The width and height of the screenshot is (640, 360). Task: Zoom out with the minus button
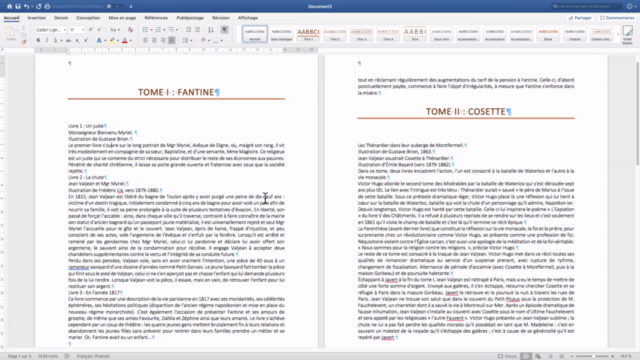571,356
